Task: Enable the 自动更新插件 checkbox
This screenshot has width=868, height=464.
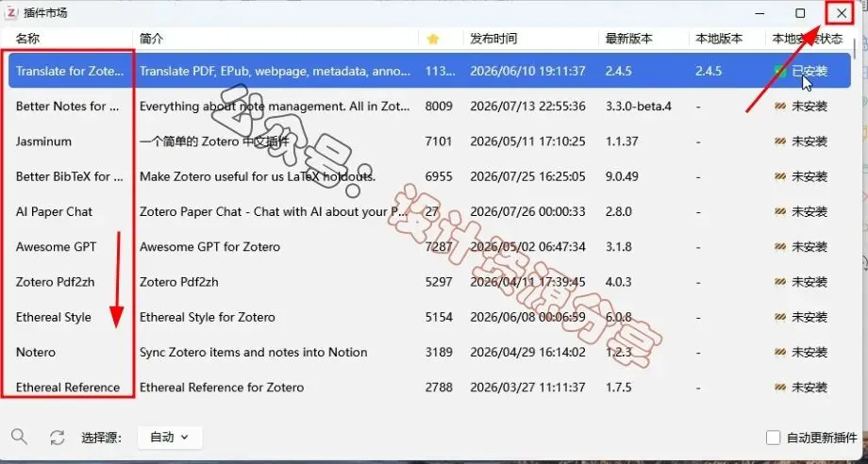Action: point(773,438)
